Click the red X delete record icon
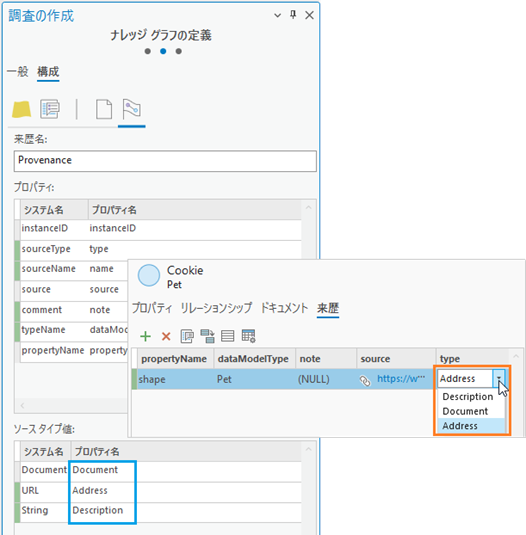526x535 pixels. 166,336
